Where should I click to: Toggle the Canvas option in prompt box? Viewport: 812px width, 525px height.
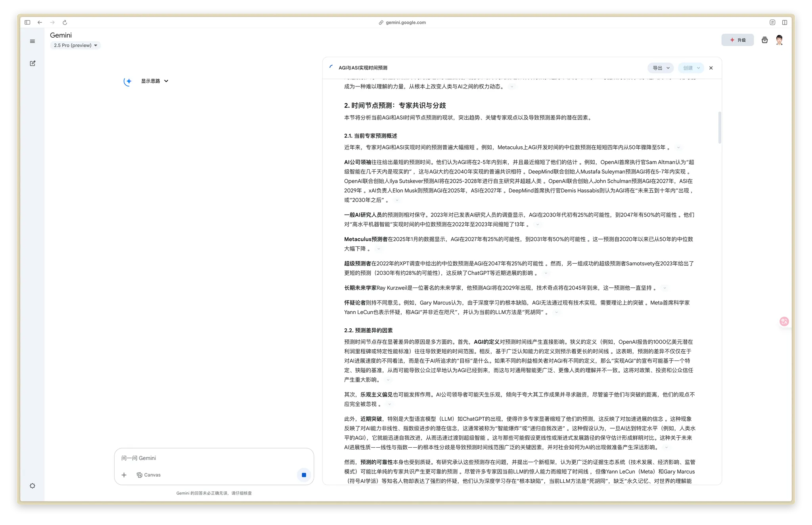click(149, 475)
